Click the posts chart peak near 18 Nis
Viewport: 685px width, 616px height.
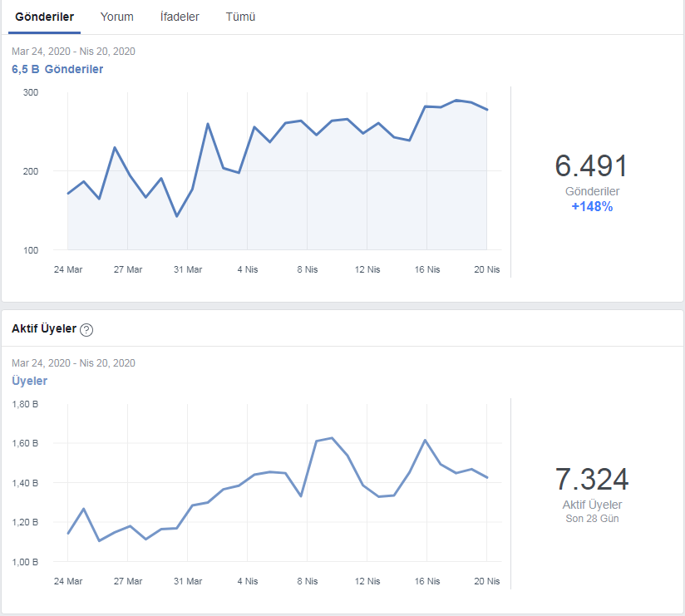(456, 101)
